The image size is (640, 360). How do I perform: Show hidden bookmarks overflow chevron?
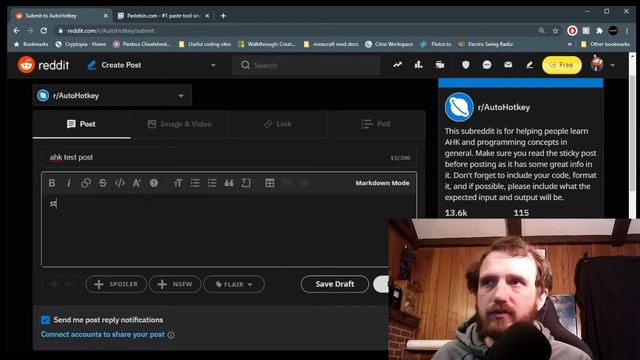570,44
